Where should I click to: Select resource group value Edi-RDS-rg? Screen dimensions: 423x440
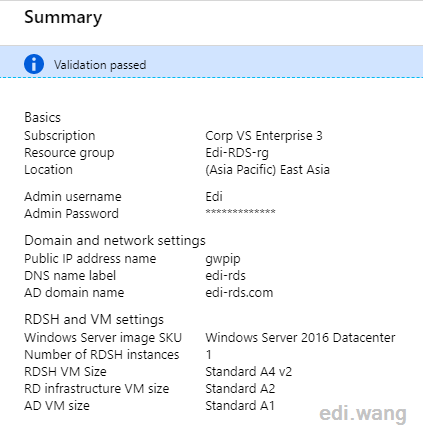pos(237,153)
